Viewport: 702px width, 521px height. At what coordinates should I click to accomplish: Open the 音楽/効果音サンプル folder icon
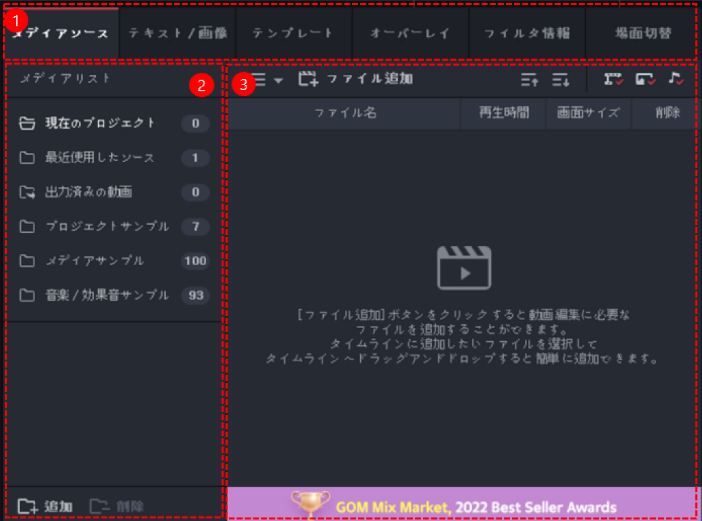[x=28, y=295]
